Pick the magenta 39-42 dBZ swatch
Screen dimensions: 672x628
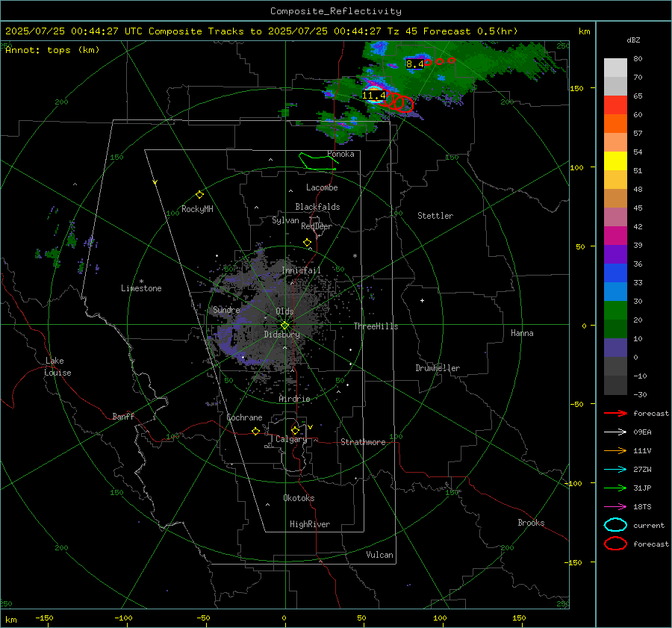615,236
